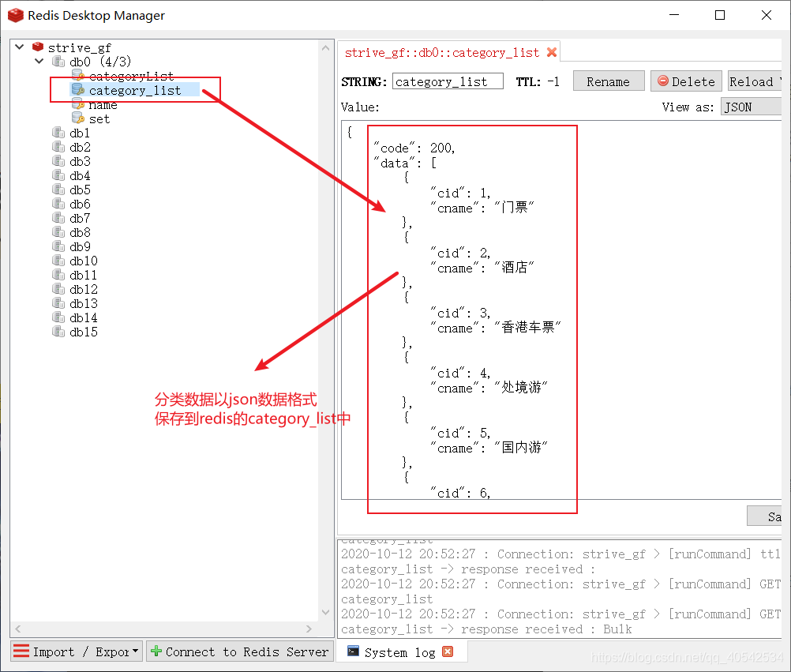This screenshot has height=672, width=791.
Task: Click the Rename button
Action: [x=609, y=81]
